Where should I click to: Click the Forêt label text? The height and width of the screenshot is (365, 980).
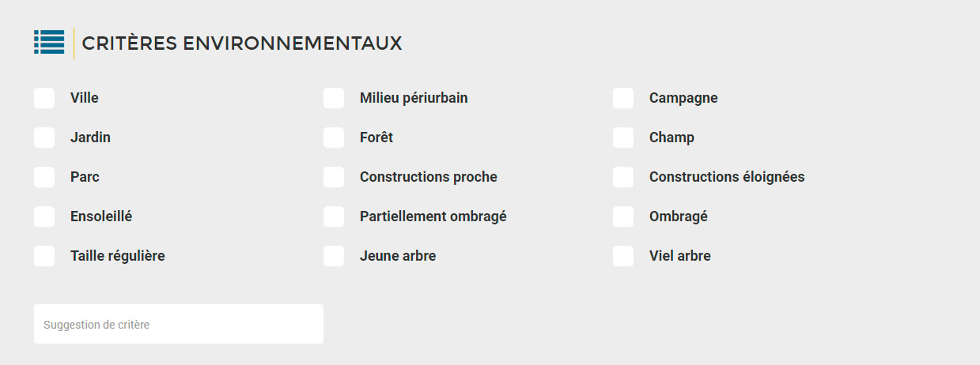click(x=376, y=137)
